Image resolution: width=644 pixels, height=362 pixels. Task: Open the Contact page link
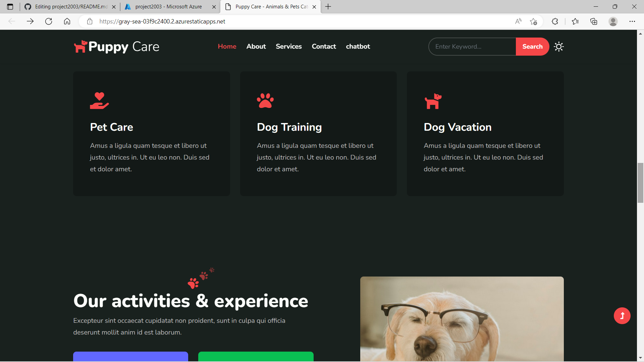coord(324,47)
